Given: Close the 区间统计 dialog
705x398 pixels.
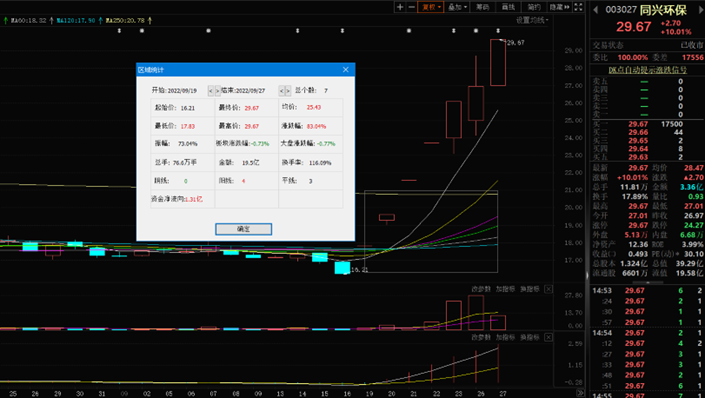Looking at the screenshot, I should point(345,70).
